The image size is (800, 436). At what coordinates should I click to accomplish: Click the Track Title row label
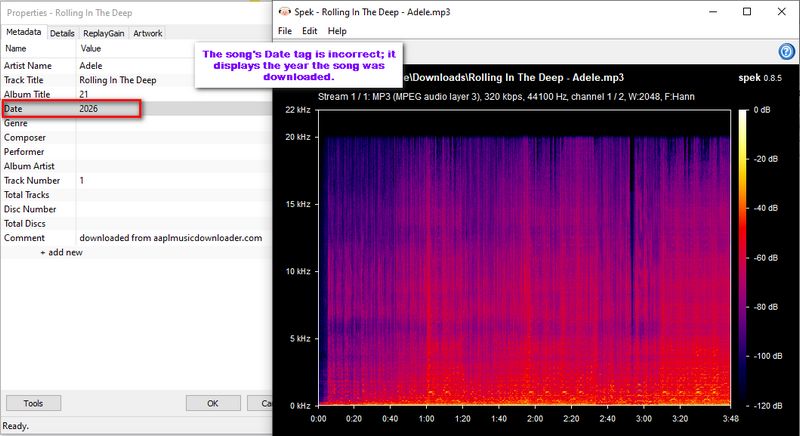pyautogui.click(x=23, y=80)
